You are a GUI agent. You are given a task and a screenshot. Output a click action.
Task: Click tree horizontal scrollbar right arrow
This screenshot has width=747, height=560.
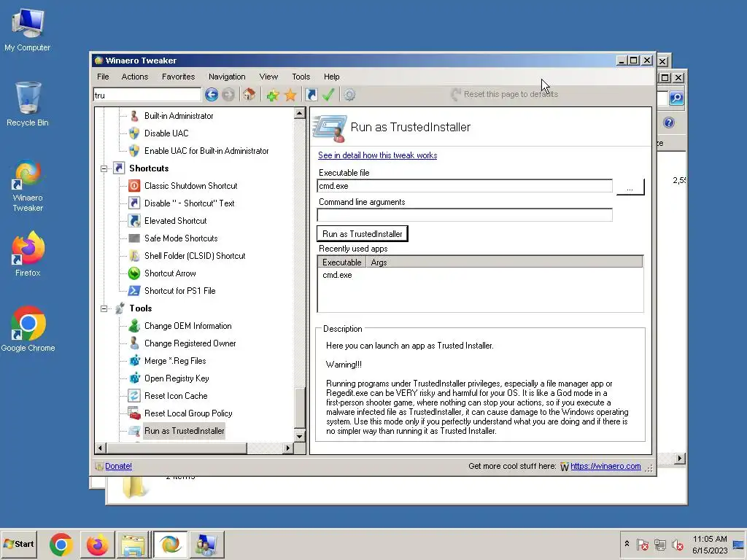287,448
